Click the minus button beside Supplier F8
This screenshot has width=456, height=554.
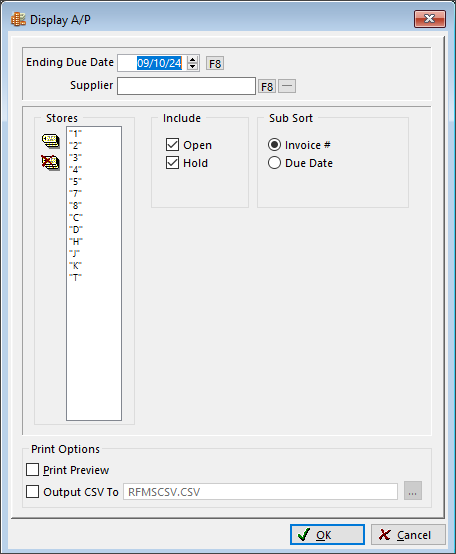point(287,86)
